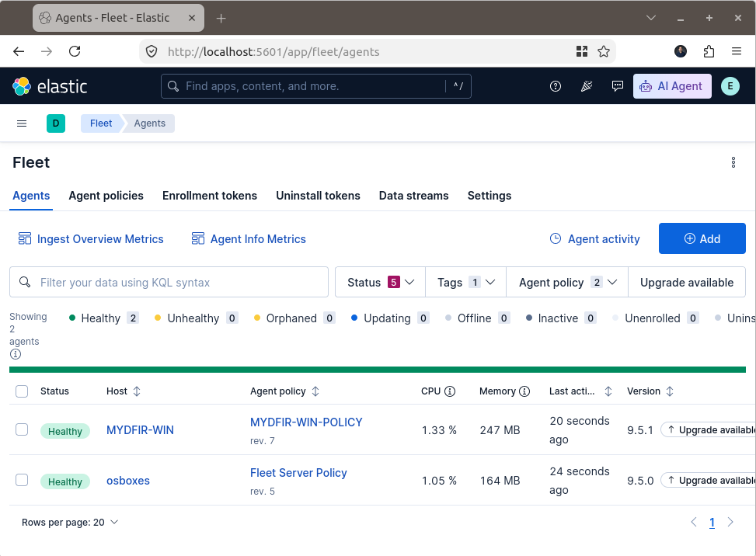Open the Settings tab
This screenshot has width=756, height=556.
[x=489, y=196]
